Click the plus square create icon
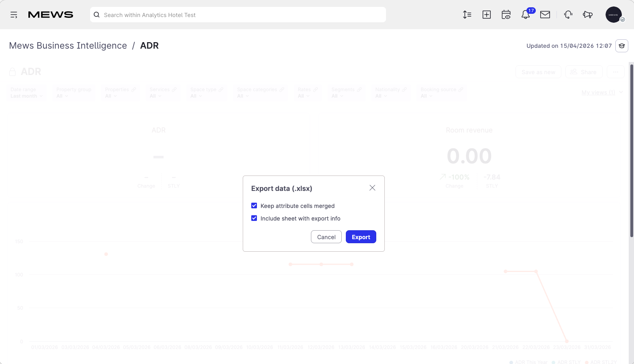The width and height of the screenshot is (634, 364). point(487,15)
